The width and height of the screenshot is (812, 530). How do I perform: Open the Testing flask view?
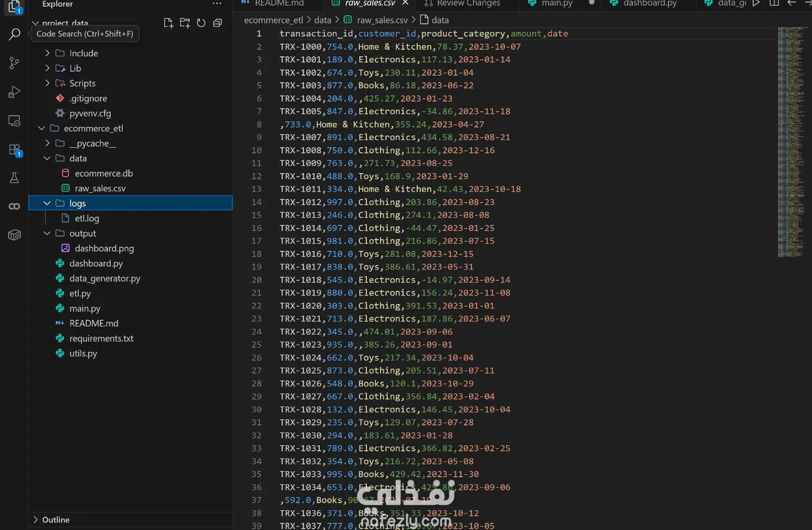14,178
